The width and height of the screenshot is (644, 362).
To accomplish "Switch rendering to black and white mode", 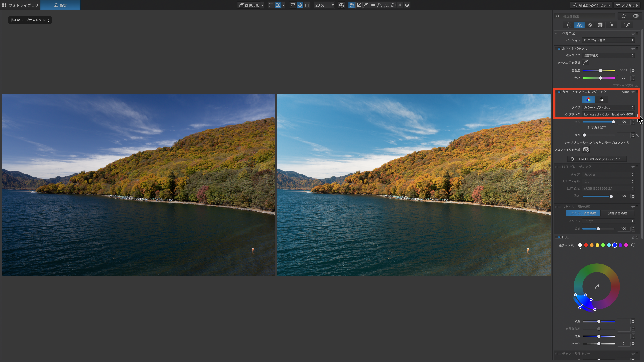I will click(601, 100).
